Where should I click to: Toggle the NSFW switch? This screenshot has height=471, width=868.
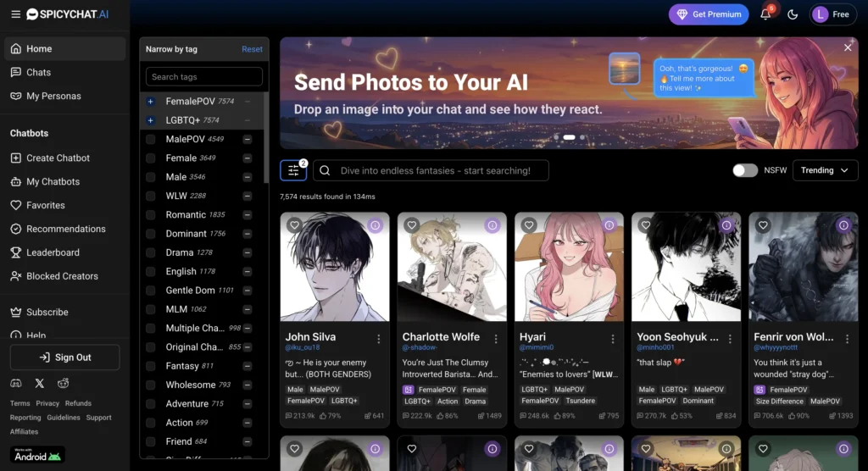[x=745, y=170]
